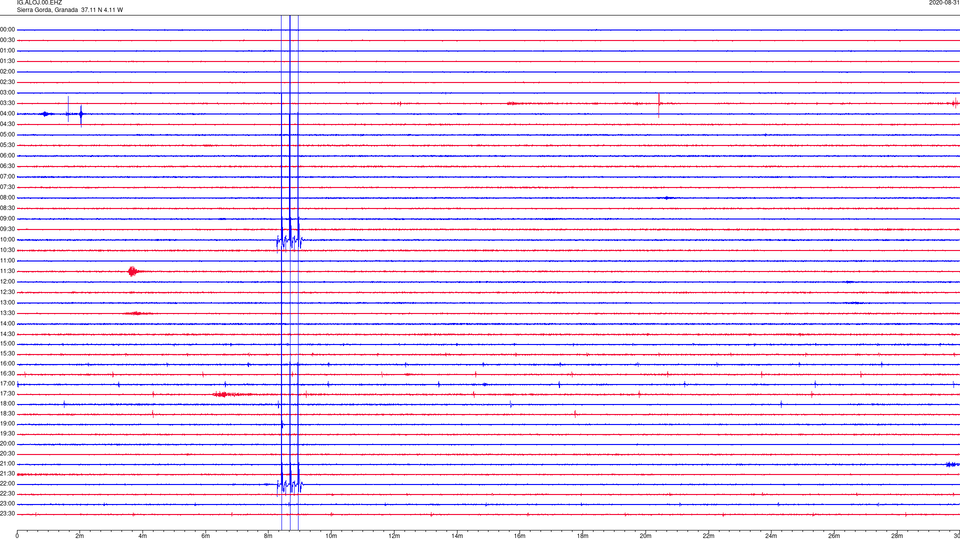The height and width of the screenshot is (540, 960).
Task: Select the 11:00 trace time label
Action: 7,260
